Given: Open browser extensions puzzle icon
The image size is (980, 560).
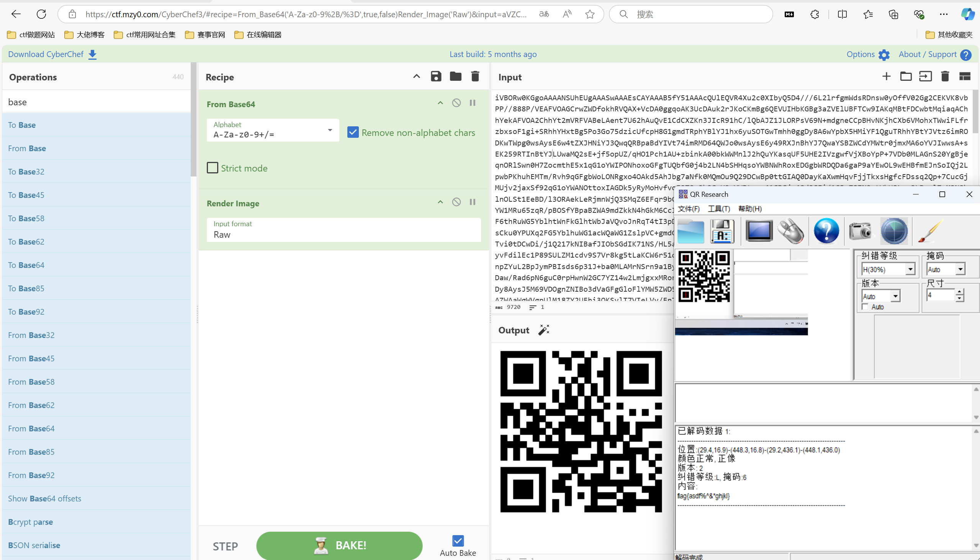Looking at the screenshot, I should click(x=815, y=14).
